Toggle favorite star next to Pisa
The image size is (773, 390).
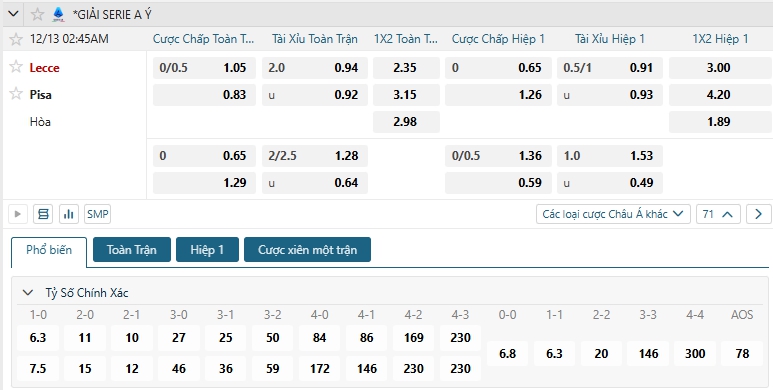[x=16, y=93]
